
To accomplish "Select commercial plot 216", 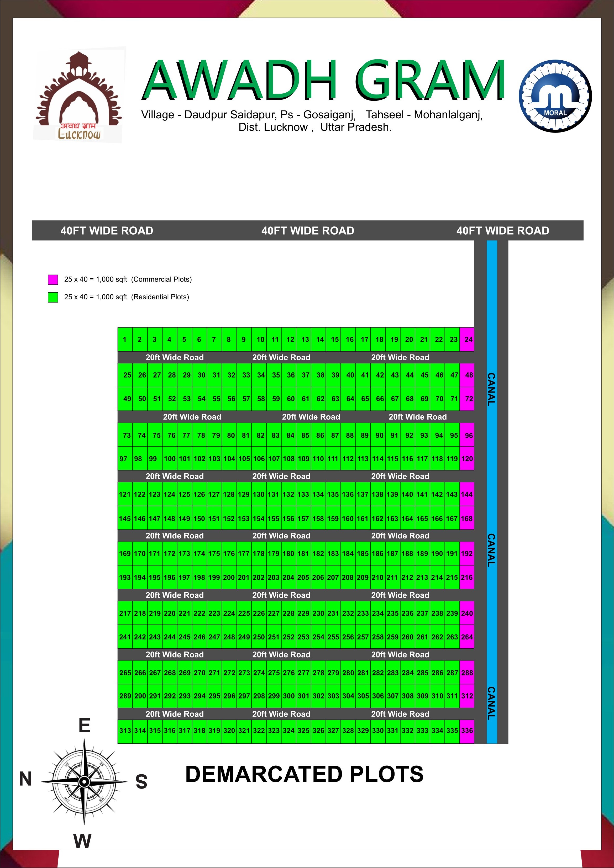I will click(467, 577).
